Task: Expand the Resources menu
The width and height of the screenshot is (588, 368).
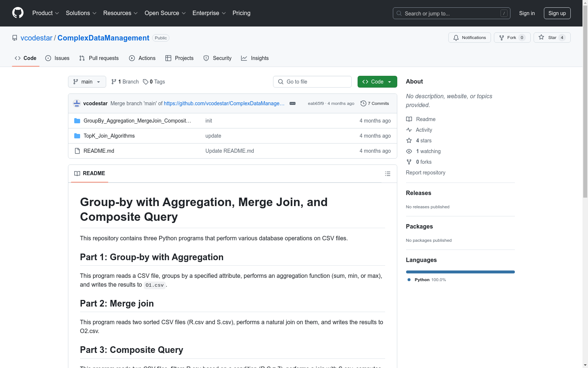Action: click(x=121, y=13)
